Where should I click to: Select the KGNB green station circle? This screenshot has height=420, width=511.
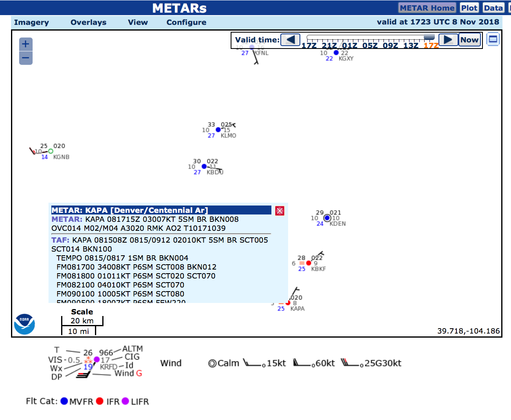click(x=51, y=151)
